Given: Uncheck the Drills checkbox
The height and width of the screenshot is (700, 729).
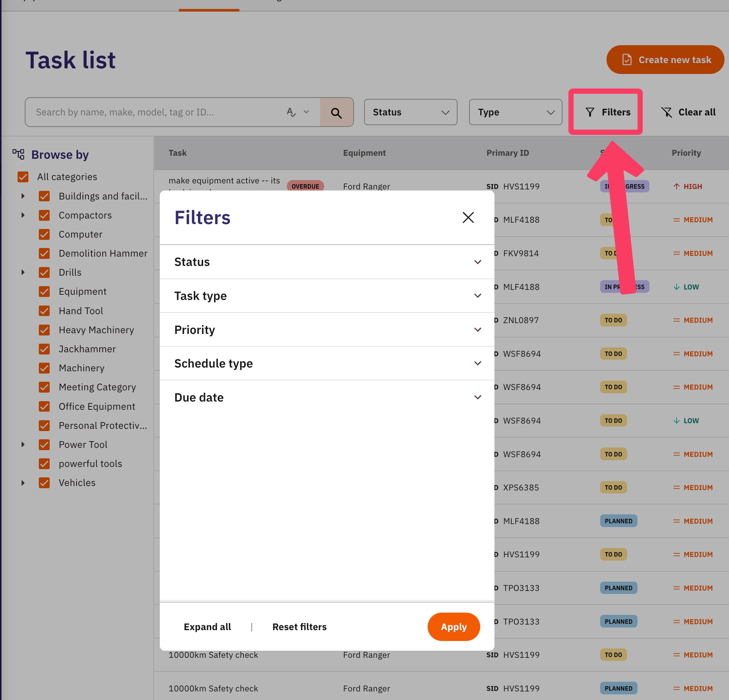Looking at the screenshot, I should coord(44,272).
